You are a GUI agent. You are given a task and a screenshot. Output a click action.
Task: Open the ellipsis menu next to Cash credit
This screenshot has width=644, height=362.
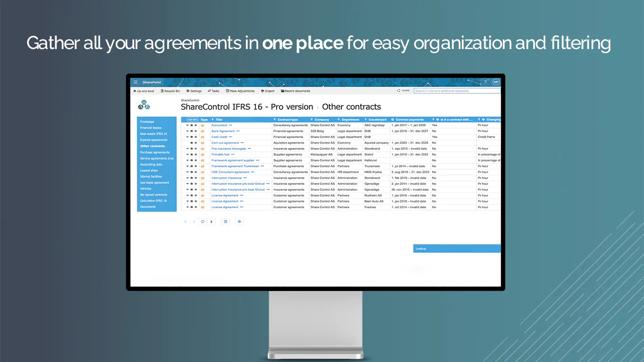230,137
